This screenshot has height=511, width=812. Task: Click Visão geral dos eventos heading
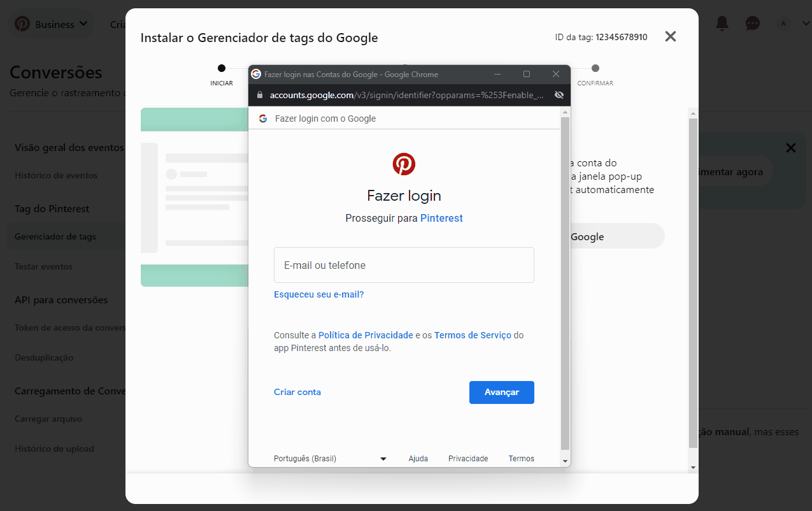coord(69,147)
